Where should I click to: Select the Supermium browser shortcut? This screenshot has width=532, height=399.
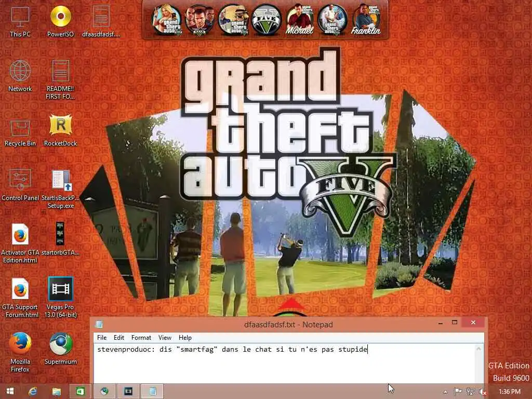pyautogui.click(x=60, y=349)
